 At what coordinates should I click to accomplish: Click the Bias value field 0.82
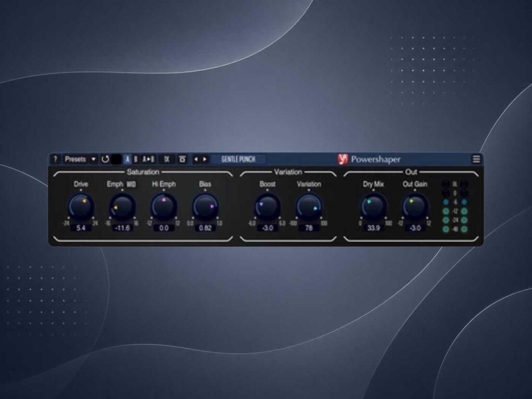pyautogui.click(x=205, y=228)
